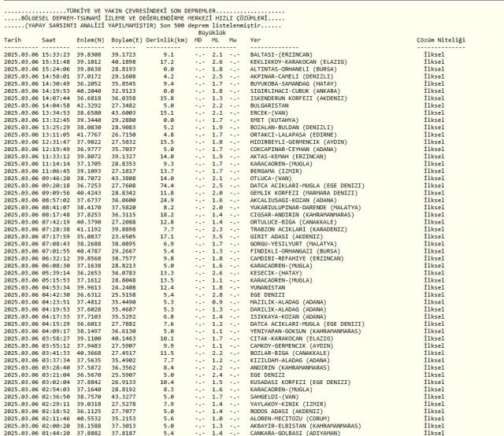Click timestamp 15:33:23 in first row

56,54
